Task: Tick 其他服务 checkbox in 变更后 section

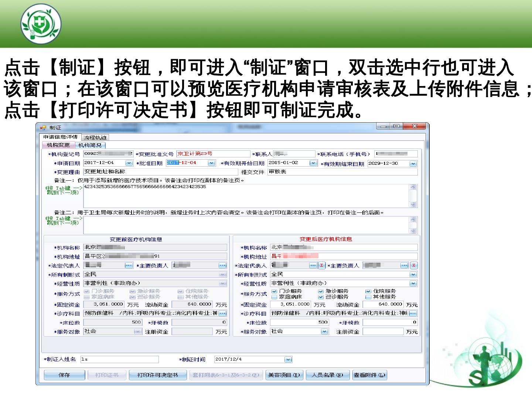Action: tap(368, 297)
